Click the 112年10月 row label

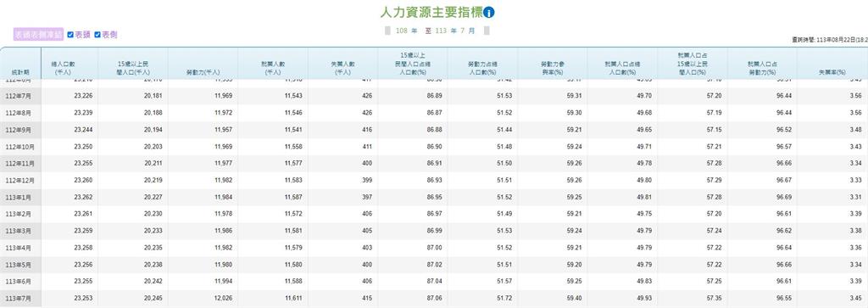[x=20, y=147]
